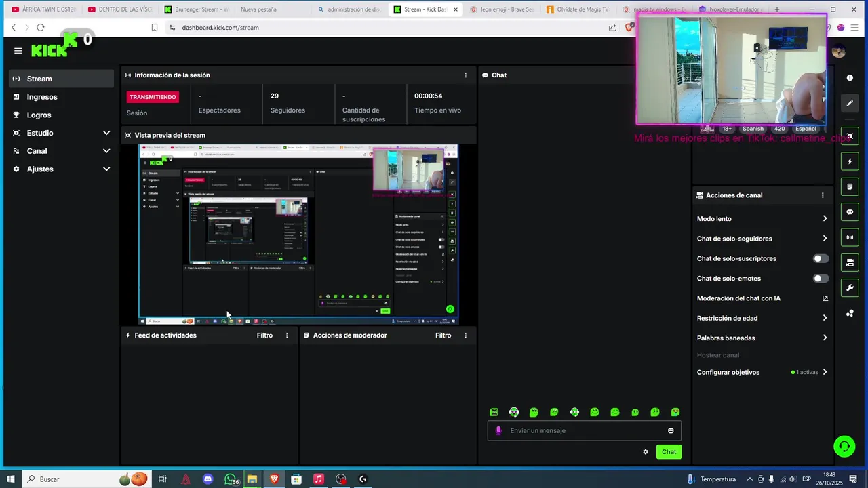Click the broadcast signal icon in right sidebar
Screen dimensions: 868x488
coord(850,237)
